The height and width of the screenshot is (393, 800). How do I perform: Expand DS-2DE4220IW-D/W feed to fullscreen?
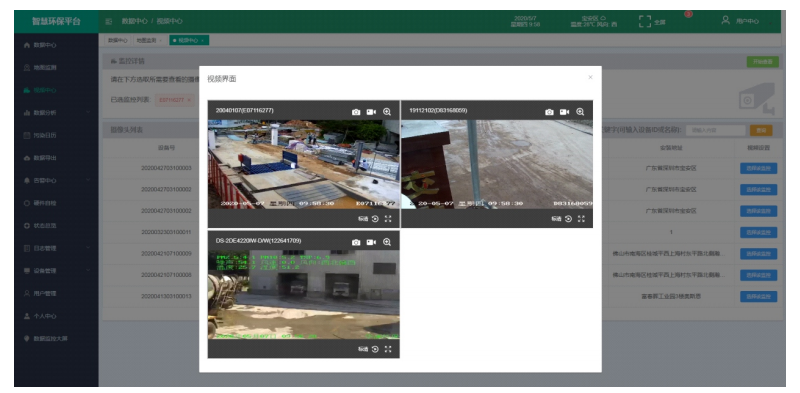point(388,349)
